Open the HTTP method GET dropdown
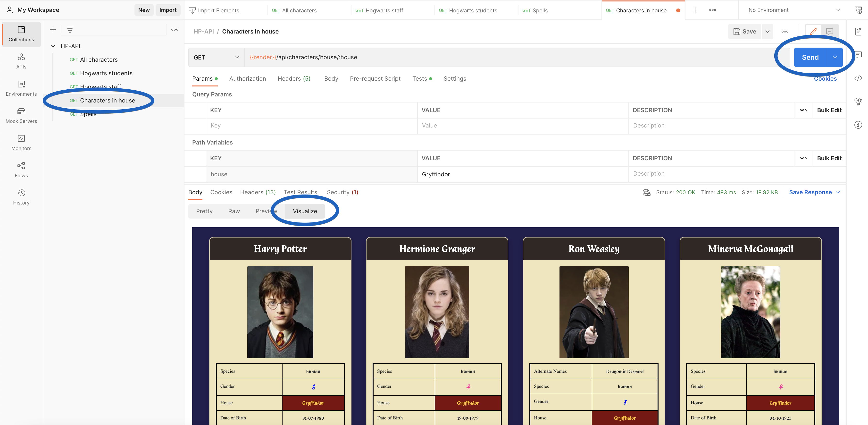 pos(216,57)
